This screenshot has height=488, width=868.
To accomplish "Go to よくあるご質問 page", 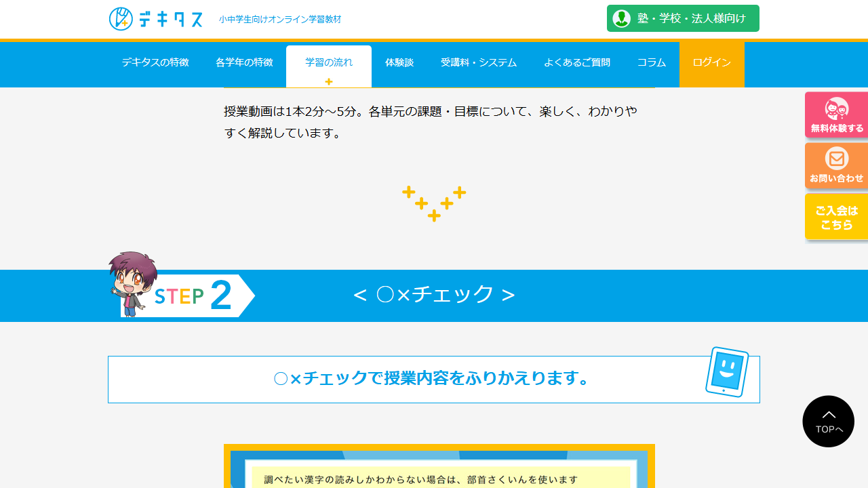I will [x=577, y=62].
